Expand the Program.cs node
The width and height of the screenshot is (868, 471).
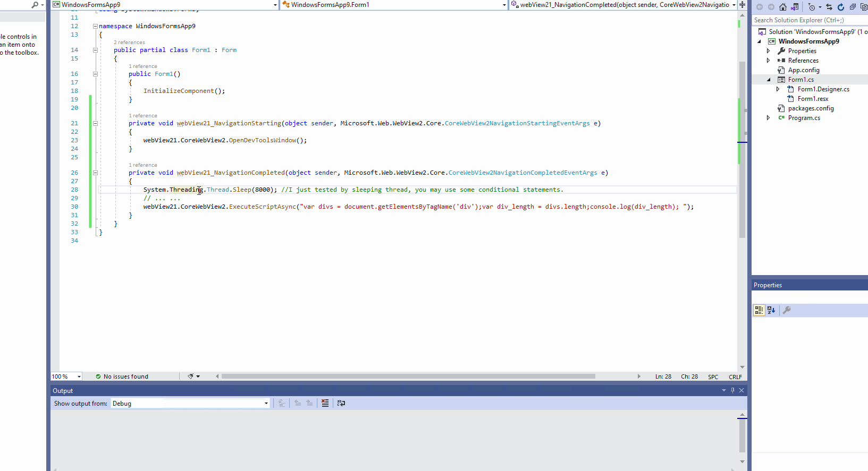768,118
